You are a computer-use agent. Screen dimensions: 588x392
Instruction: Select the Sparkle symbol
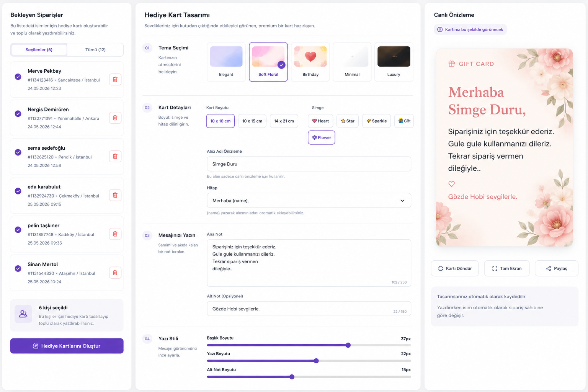click(x=376, y=121)
